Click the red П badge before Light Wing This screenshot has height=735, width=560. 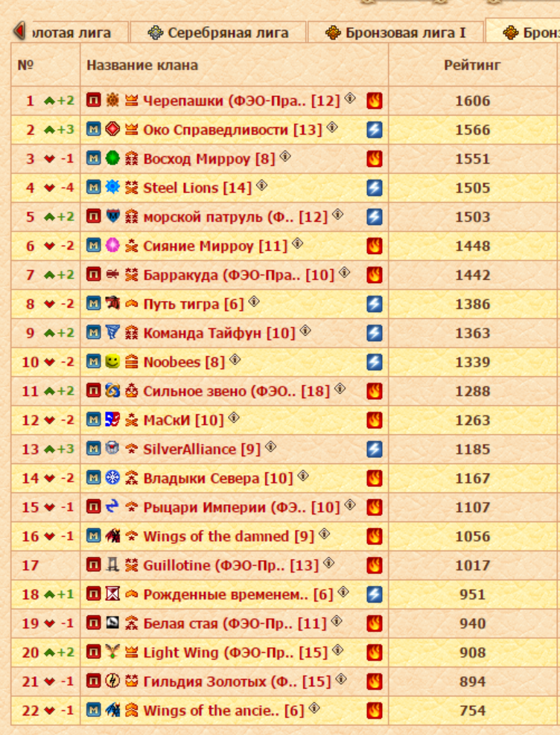pos(93,652)
